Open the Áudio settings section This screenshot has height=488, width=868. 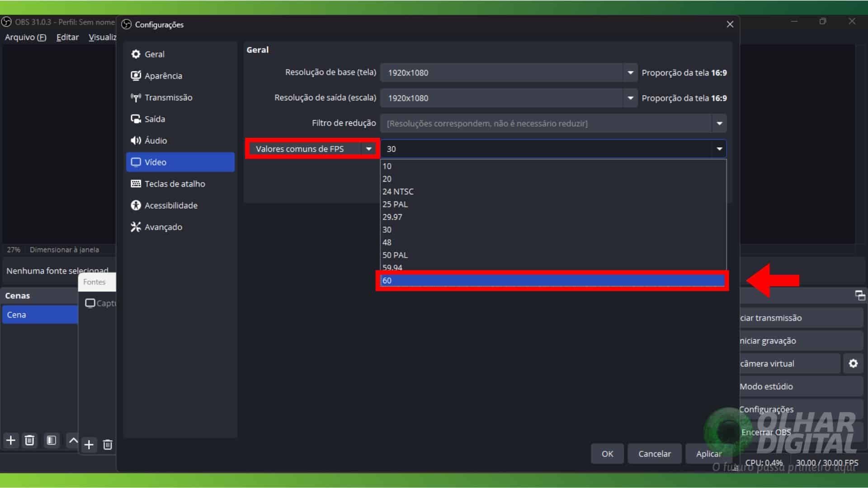coord(156,140)
